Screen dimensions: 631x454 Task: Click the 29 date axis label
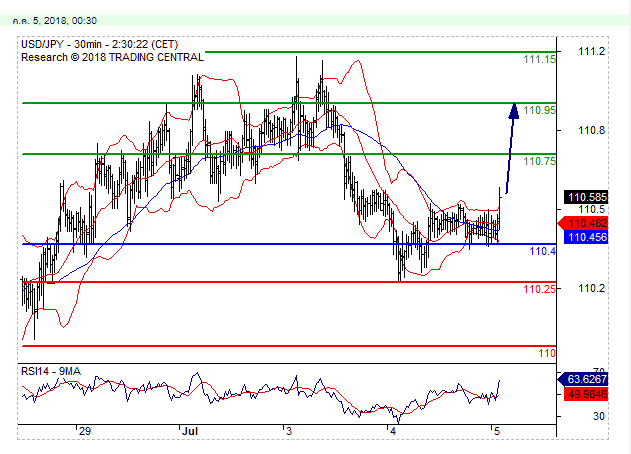[85, 431]
